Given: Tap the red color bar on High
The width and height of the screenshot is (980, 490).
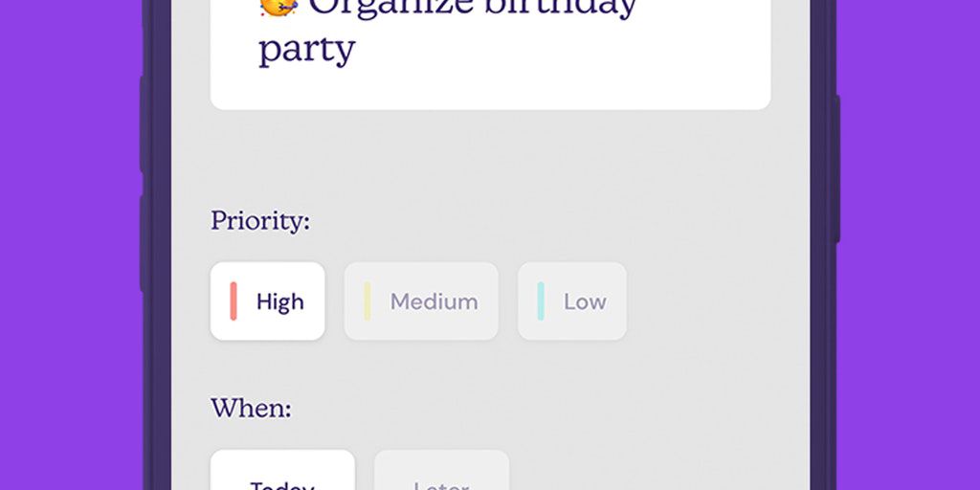Looking at the screenshot, I should click(234, 301).
